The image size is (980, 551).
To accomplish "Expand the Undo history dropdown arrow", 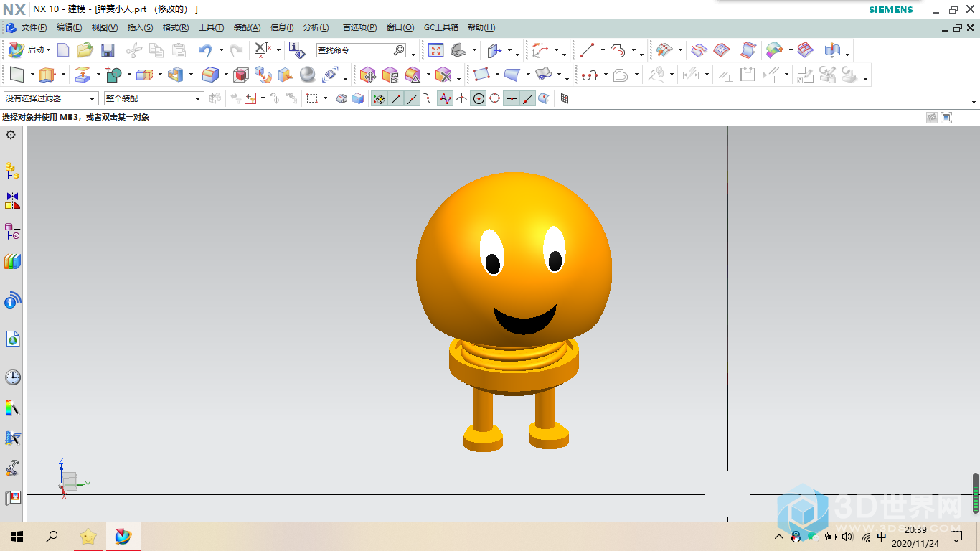I will point(221,50).
